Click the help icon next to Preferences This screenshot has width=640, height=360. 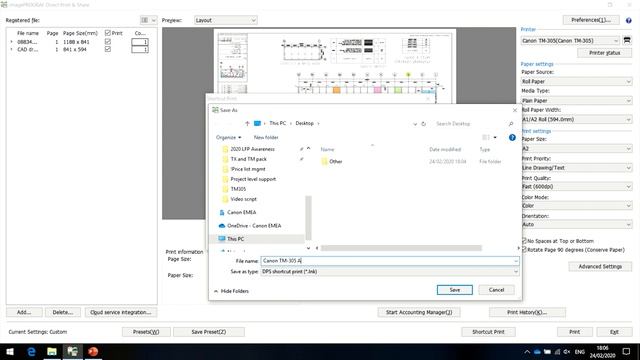(629, 20)
